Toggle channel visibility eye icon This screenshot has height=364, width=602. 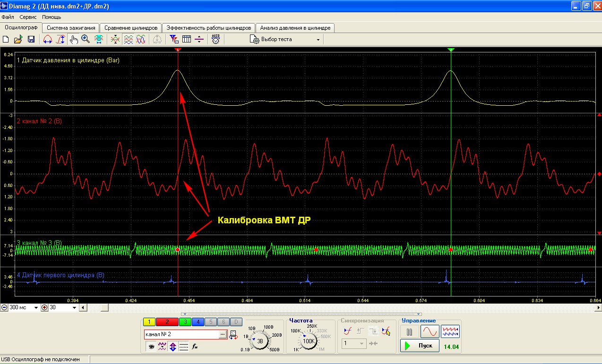pyautogui.click(x=151, y=347)
